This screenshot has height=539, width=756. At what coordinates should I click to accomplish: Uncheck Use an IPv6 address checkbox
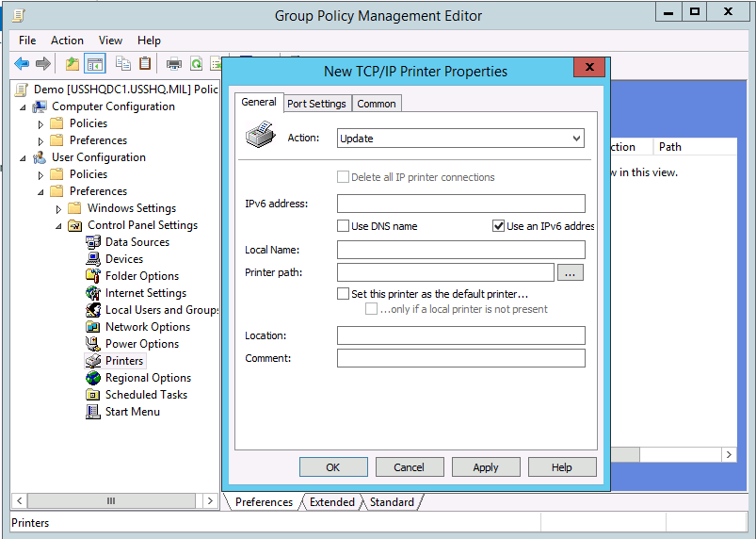tap(499, 226)
